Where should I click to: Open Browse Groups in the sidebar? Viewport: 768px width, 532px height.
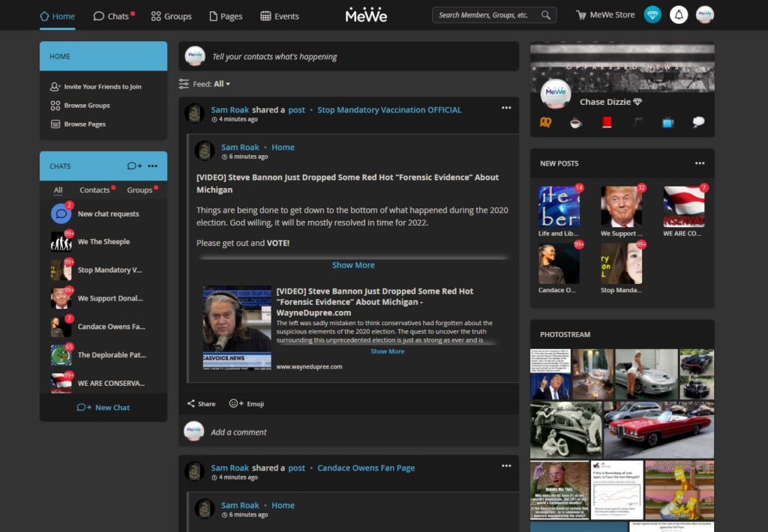(81, 105)
